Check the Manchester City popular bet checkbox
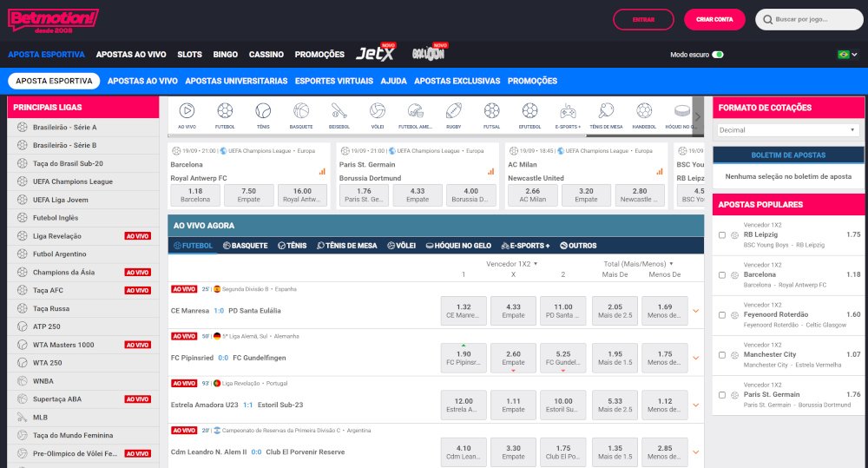 click(722, 355)
